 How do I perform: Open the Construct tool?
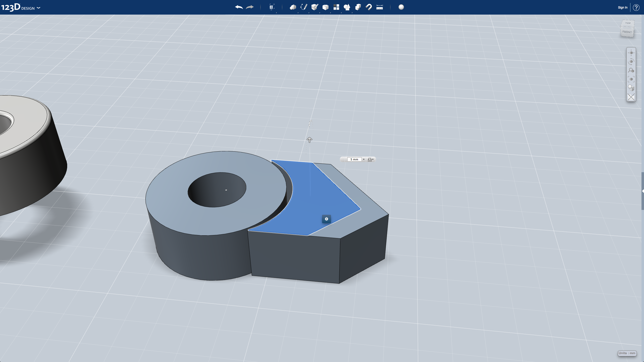pos(314,7)
